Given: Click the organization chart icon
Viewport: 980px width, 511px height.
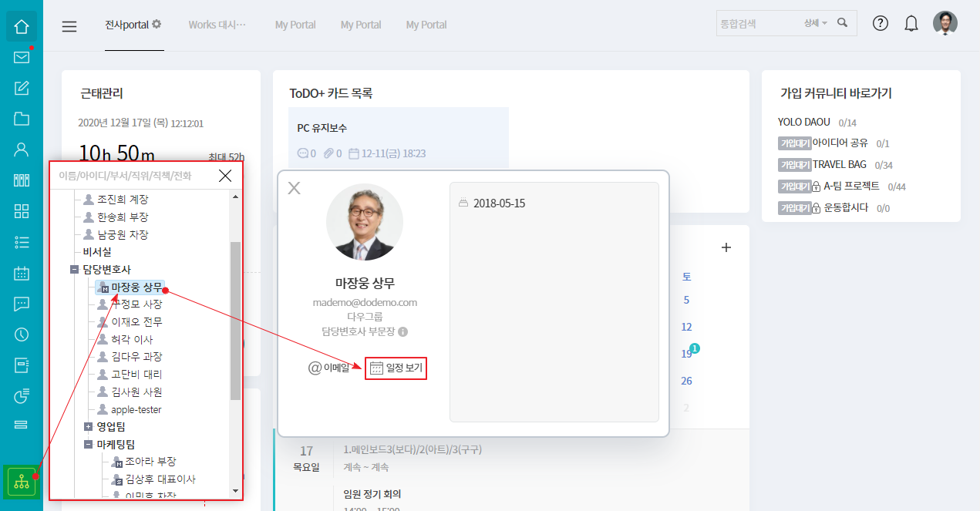Looking at the screenshot, I should pos(22,482).
